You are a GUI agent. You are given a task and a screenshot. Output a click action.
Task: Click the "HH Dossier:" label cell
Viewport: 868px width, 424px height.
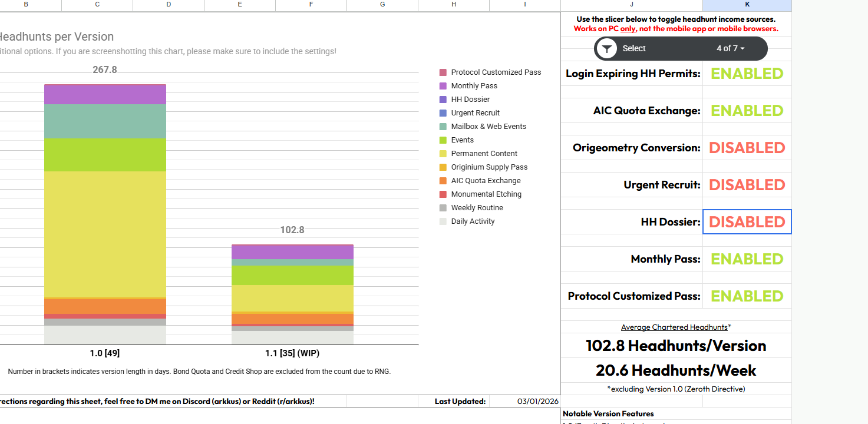(x=632, y=222)
